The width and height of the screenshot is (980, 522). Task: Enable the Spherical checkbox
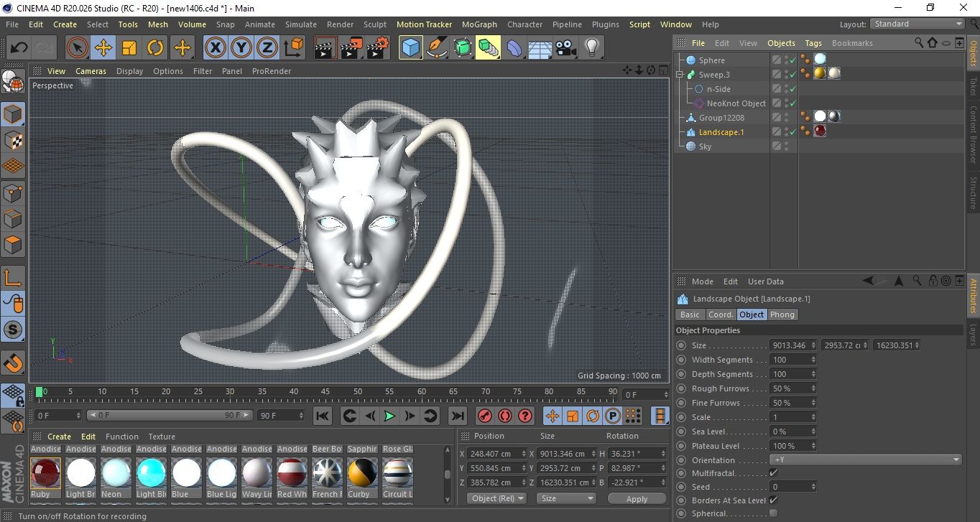[x=773, y=513]
